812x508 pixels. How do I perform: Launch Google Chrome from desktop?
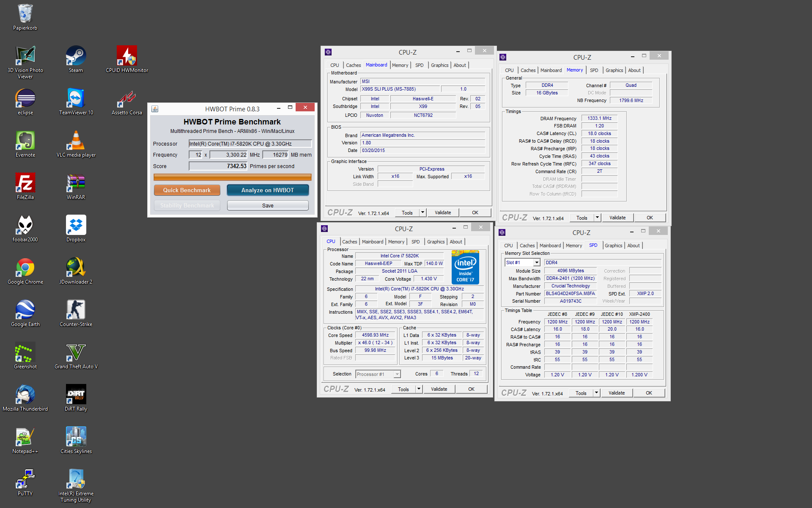click(25, 271)
